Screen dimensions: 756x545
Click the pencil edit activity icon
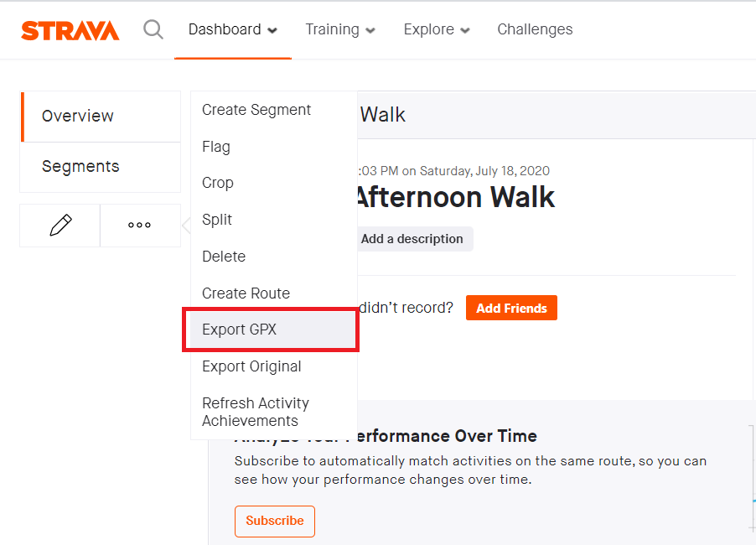point(60,226)
